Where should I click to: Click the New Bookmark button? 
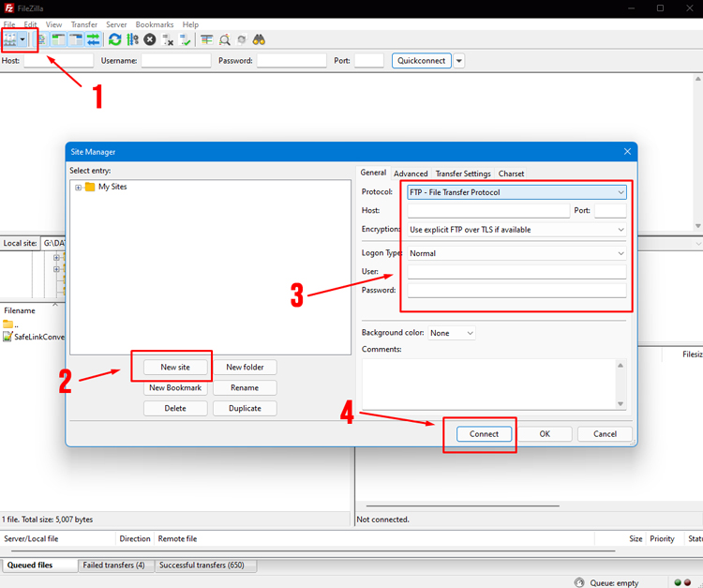(x=175, y=388)
